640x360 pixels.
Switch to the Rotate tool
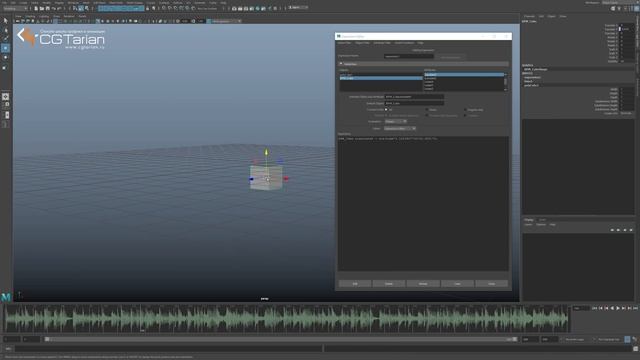pos(5,58)
